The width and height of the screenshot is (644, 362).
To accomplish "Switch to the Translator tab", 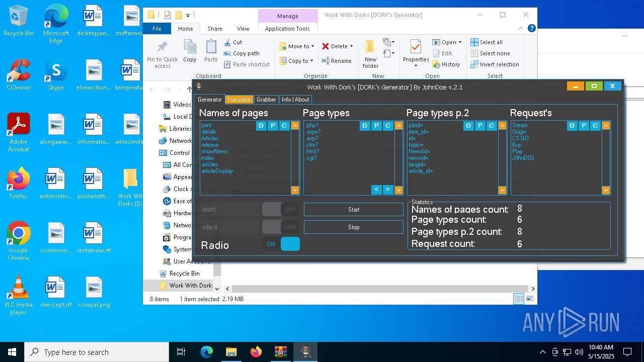I will click(x=239, y=100).
